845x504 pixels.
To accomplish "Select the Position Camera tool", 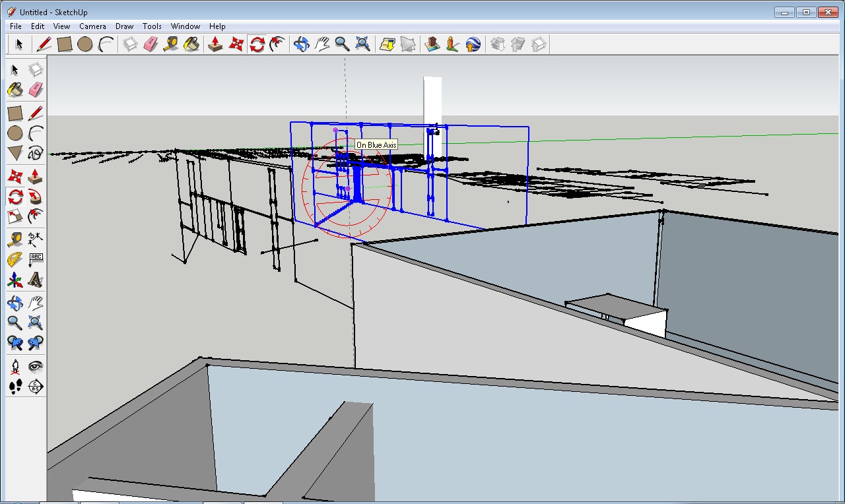I will pos(15,367).
